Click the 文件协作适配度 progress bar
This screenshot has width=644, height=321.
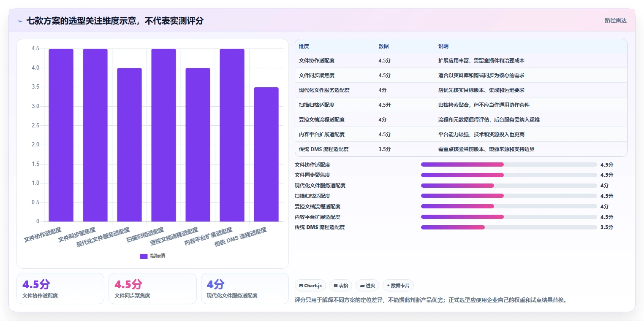pos(509,165)
